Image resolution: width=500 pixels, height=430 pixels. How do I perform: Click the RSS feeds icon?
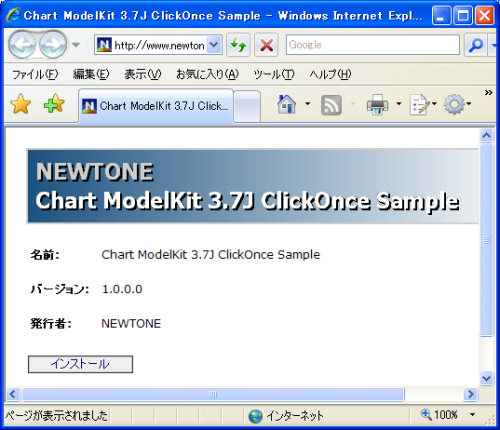[331, 105]
